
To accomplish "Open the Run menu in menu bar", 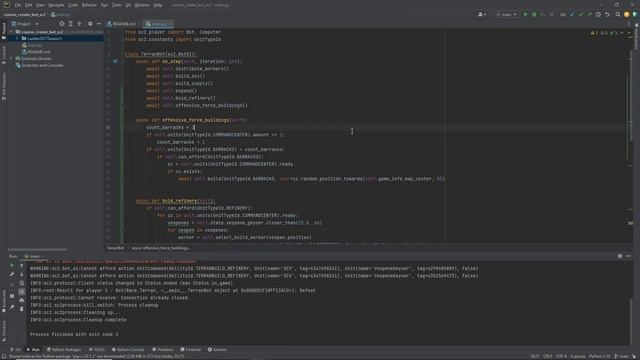I will 104,5.
